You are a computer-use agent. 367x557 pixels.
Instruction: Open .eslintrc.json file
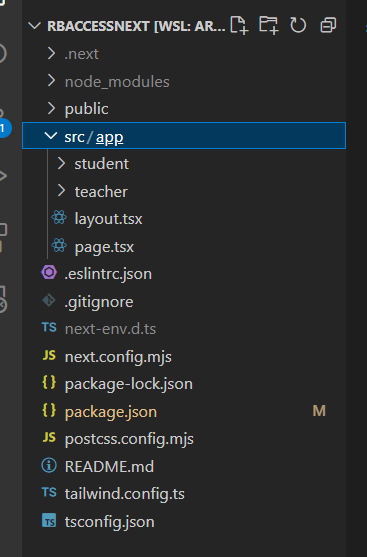[x=108, y=274]
